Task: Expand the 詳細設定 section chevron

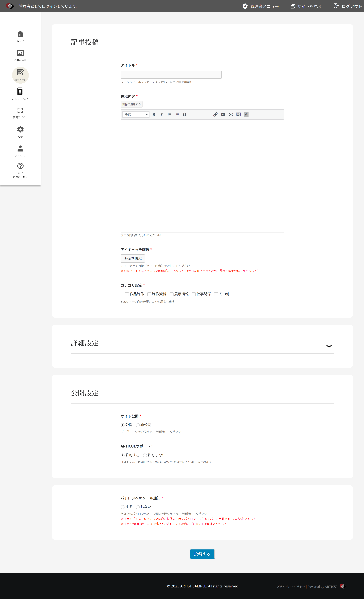Action: (329, 346)
